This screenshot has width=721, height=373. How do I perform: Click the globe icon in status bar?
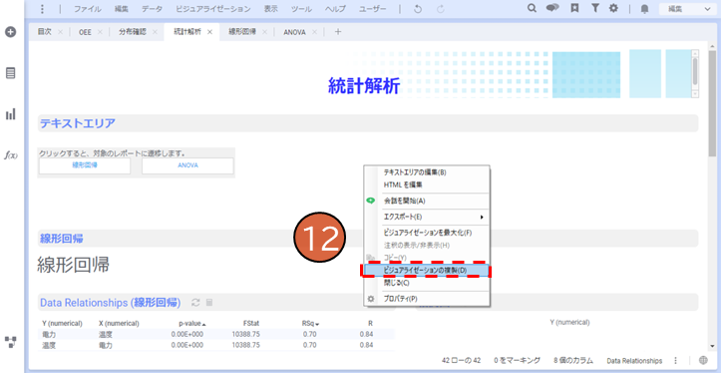click(704, 360)
